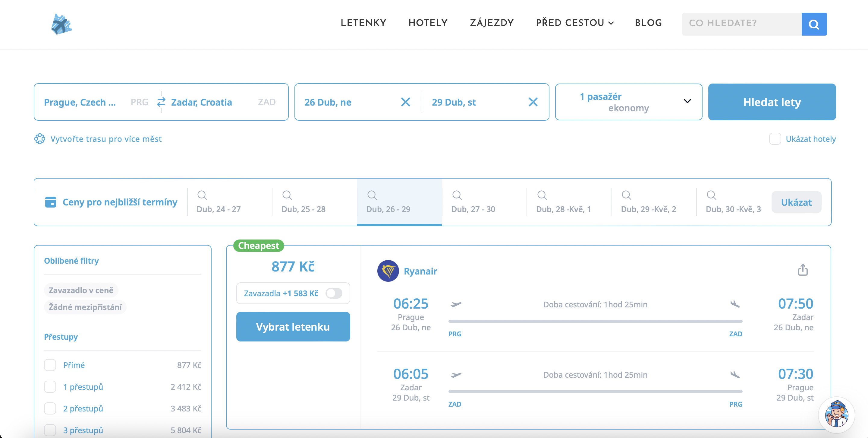Tick the 1 přestupů checkbox
This screenshot has height=438, width=868.
point(50,387)
